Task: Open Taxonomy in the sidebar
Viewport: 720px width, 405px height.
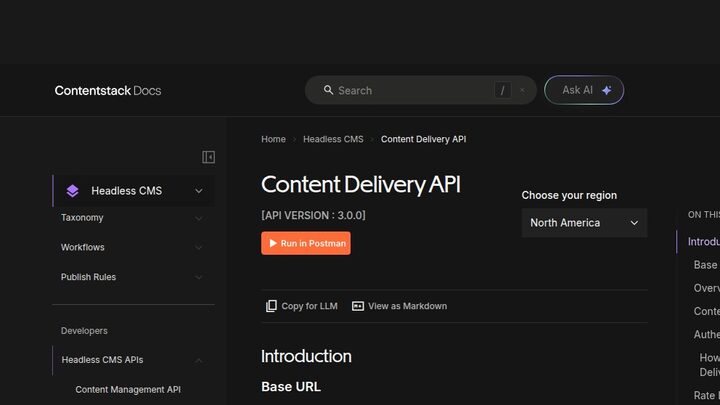Action: pos(82,218)
